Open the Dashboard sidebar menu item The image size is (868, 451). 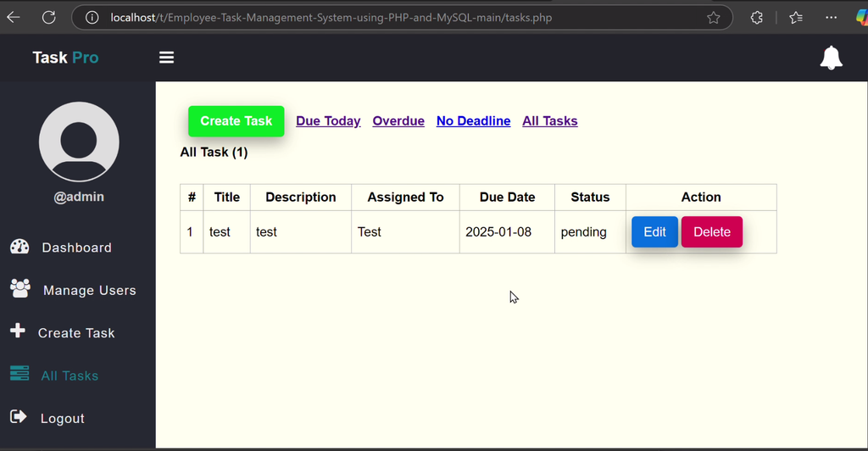(77, 248)
